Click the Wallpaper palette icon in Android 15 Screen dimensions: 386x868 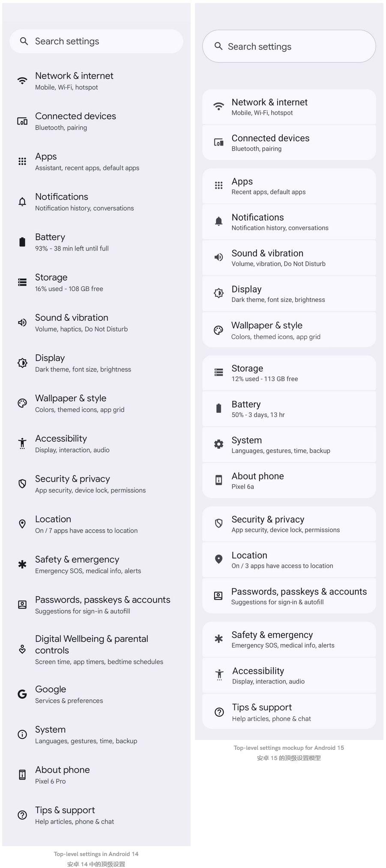point(218,330)
